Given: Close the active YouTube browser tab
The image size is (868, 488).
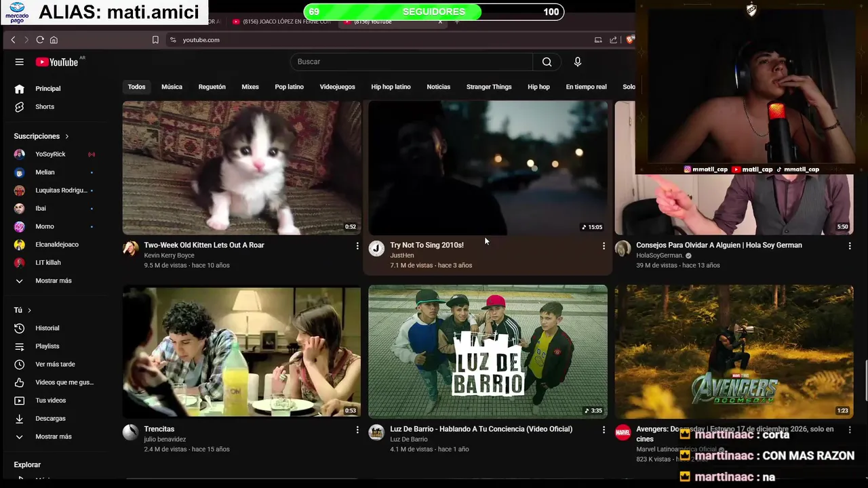Looking at the screenshot, I should click(x=440, y=22).
